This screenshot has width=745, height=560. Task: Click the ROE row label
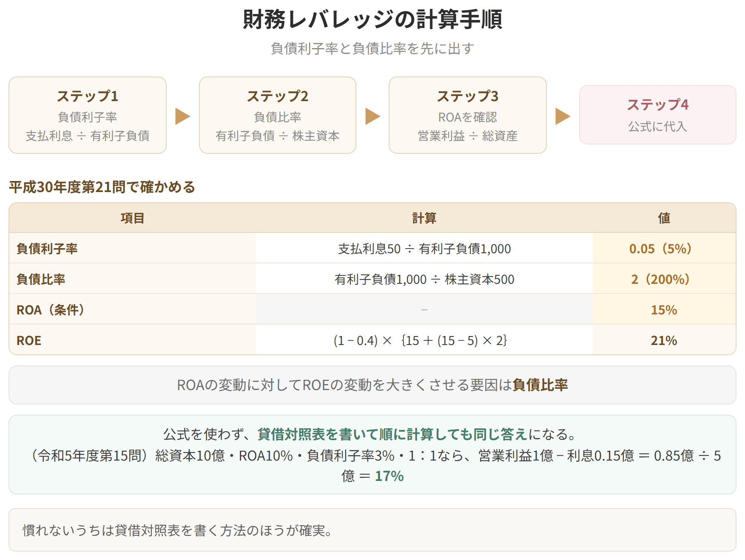(x=29, y=340)
